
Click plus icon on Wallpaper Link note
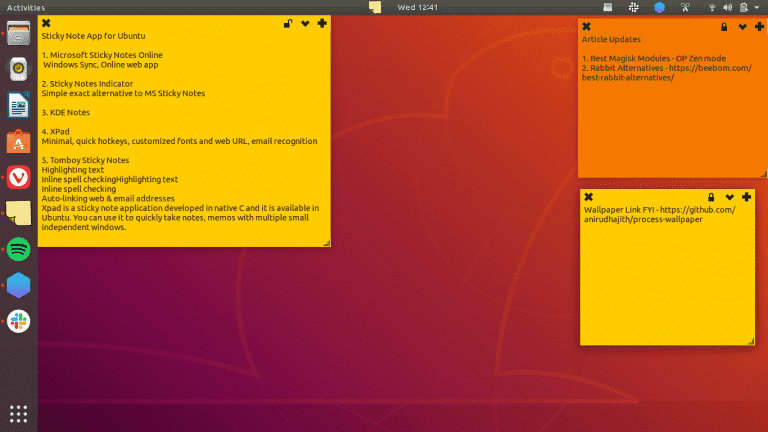click(746, 196)
